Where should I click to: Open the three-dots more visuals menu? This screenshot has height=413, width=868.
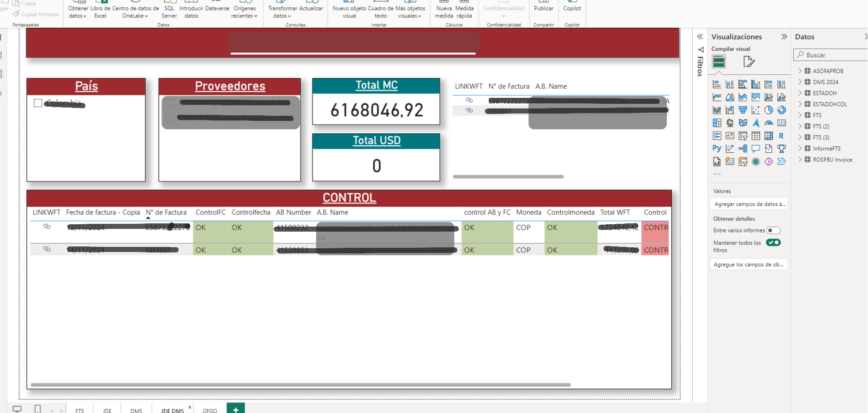717,174
